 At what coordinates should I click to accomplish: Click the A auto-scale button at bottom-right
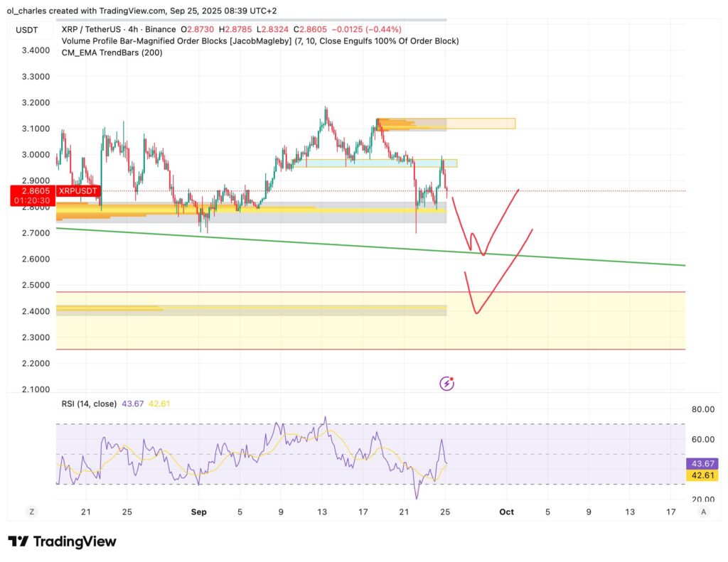tap(702, 511)
